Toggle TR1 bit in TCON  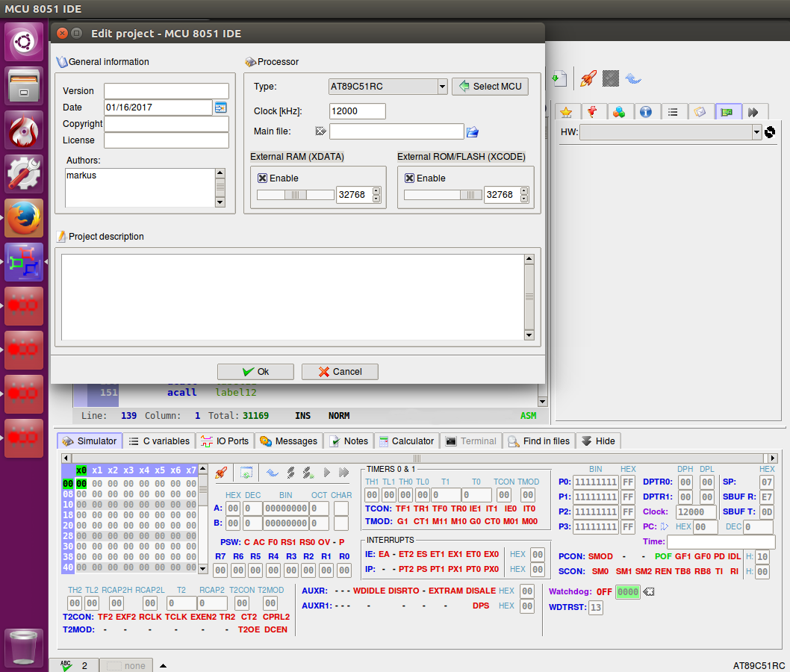420,508
